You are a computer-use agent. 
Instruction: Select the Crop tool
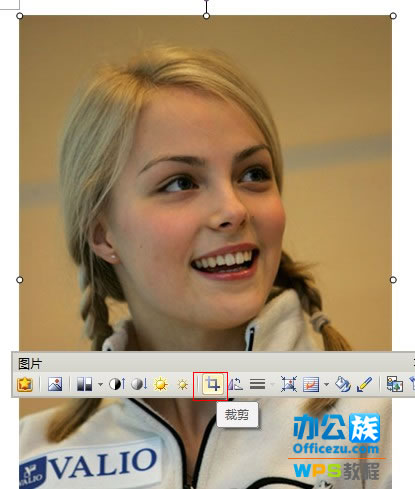tap(213, 384)
